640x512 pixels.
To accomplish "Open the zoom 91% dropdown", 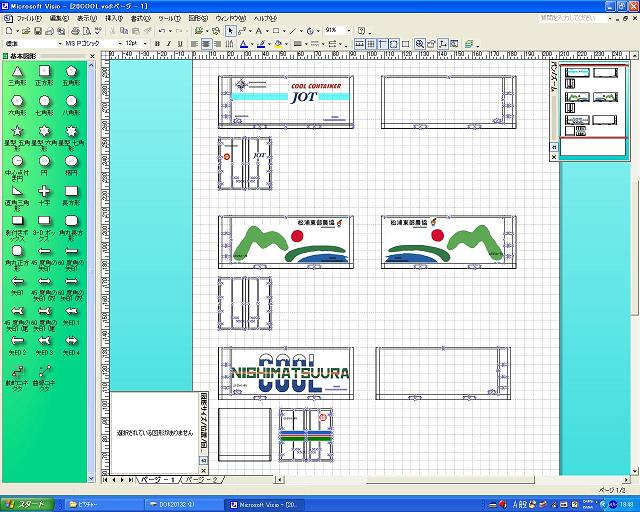I will tap(349, 30).
